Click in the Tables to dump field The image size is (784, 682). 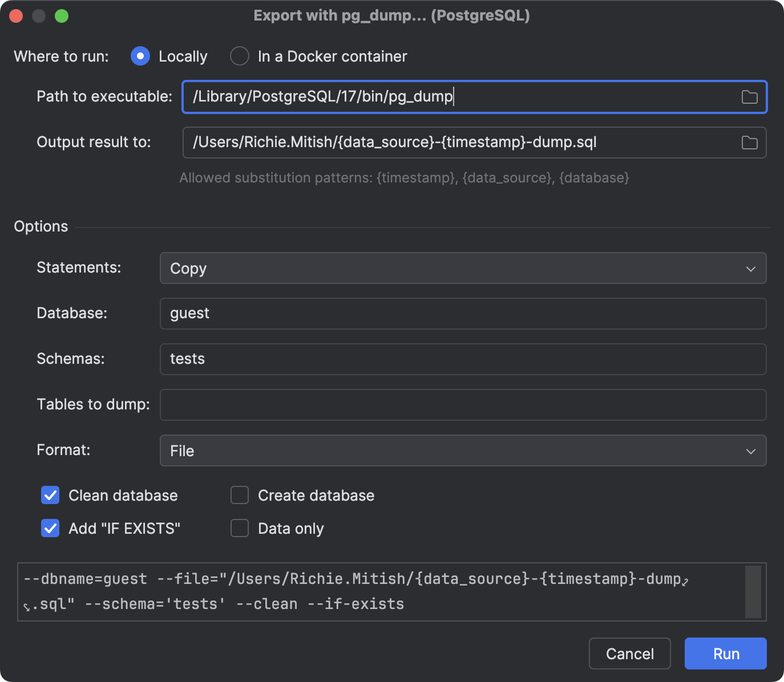[x=463, y=405]
